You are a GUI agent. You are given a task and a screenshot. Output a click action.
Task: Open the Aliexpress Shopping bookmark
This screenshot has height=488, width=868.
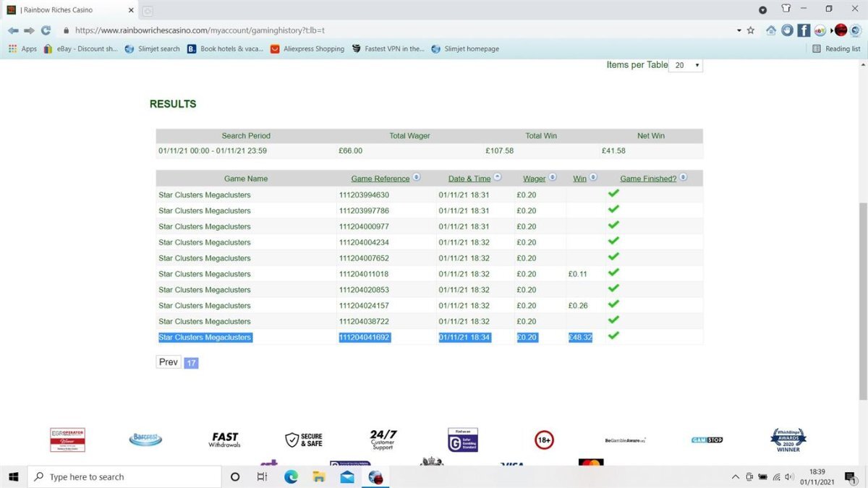(x=307, y=49)
